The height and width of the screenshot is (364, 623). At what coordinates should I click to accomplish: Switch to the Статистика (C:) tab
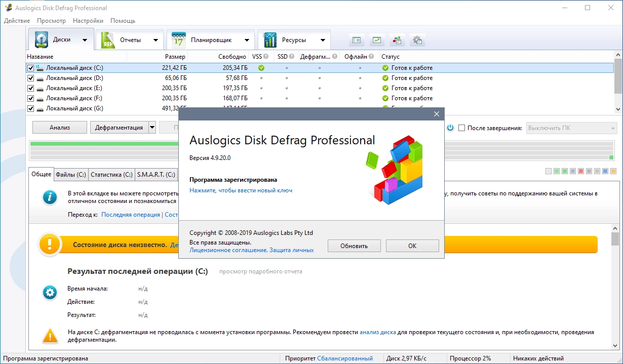click(x=111, y=175)
